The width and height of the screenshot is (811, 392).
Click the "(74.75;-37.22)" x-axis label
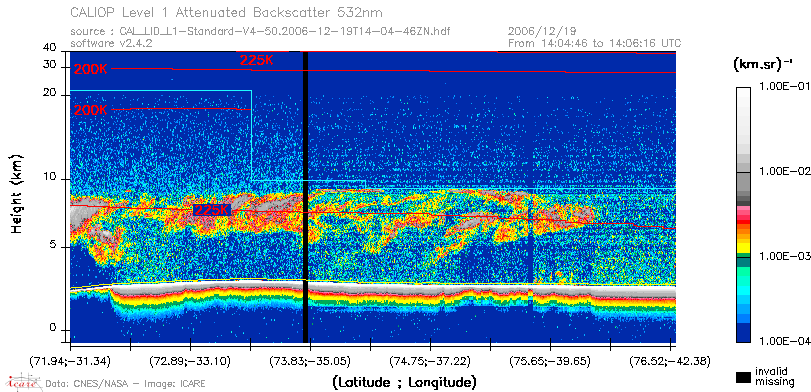pos(430,360)
